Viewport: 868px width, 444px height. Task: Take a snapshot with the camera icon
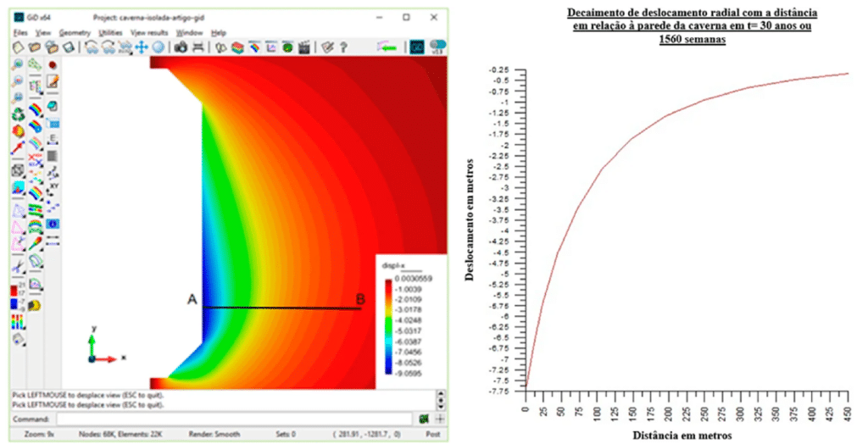[x=181, y=47]
